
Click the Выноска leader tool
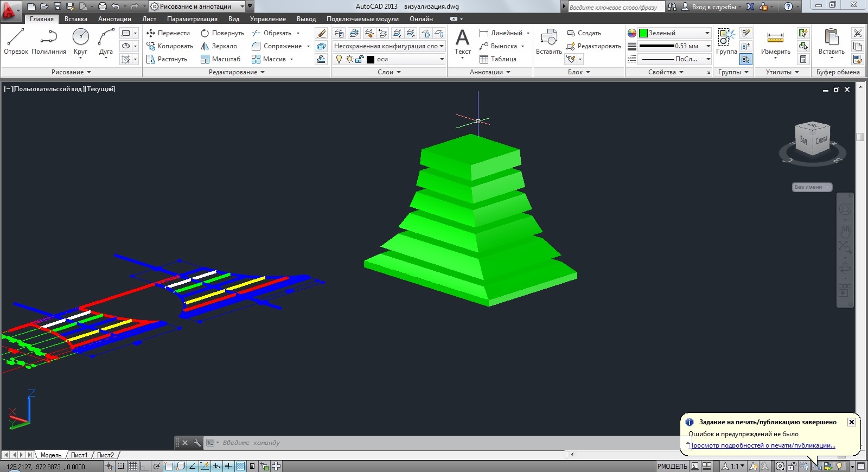pos(498,46)
